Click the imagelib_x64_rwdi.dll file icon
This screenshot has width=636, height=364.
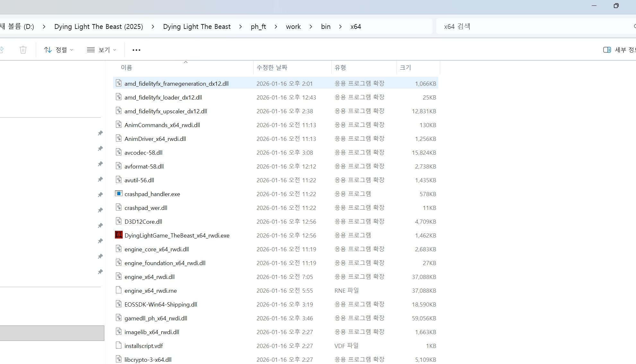point(119,332)
